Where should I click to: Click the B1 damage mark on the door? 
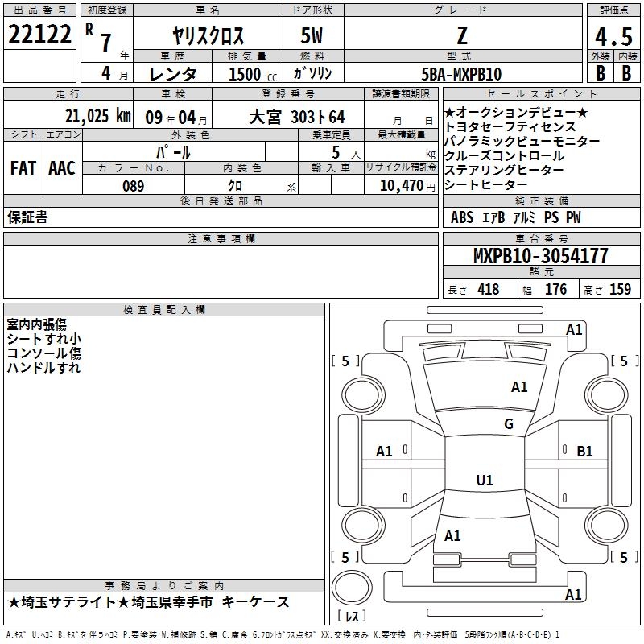[584, 452]
